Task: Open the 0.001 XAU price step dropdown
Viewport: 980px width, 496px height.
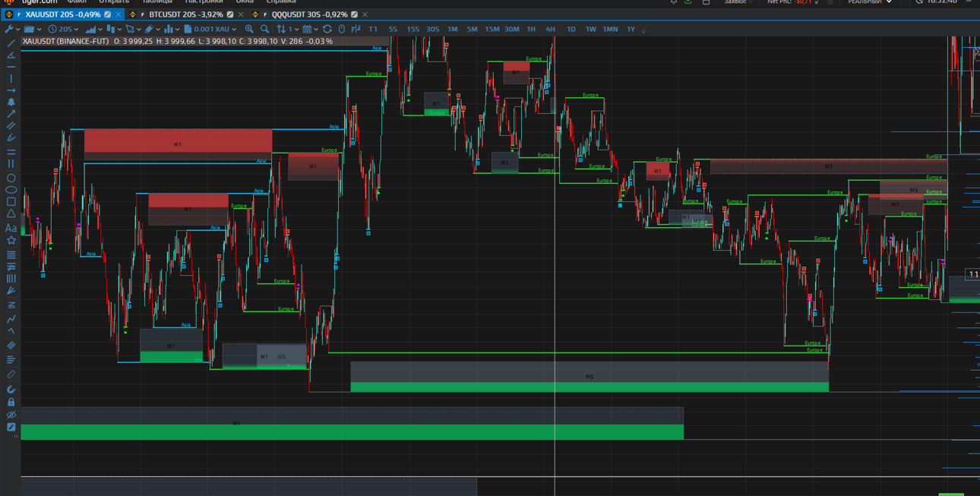Action: [x=210, y=29]
